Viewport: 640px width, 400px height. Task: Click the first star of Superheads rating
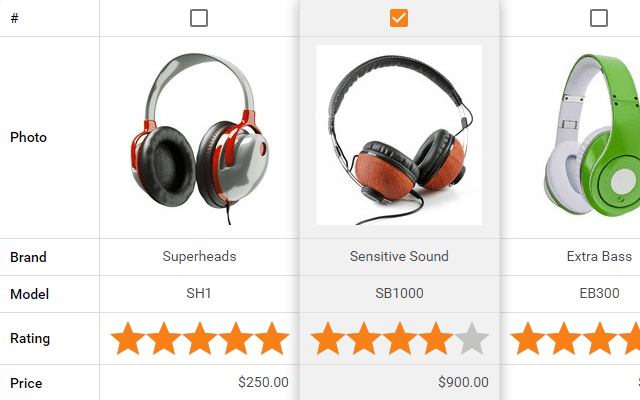pyautogui.click(x=128, y=339)
